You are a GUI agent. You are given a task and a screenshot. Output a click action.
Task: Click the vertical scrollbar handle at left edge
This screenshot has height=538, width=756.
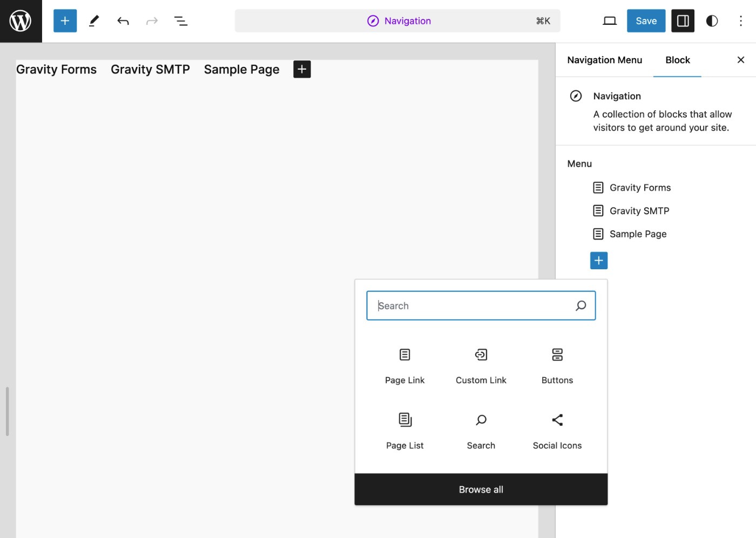point(7,411)
